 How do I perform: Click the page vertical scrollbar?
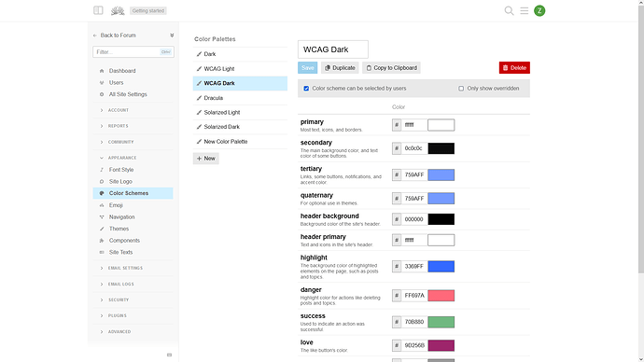[x=641, y=139]
